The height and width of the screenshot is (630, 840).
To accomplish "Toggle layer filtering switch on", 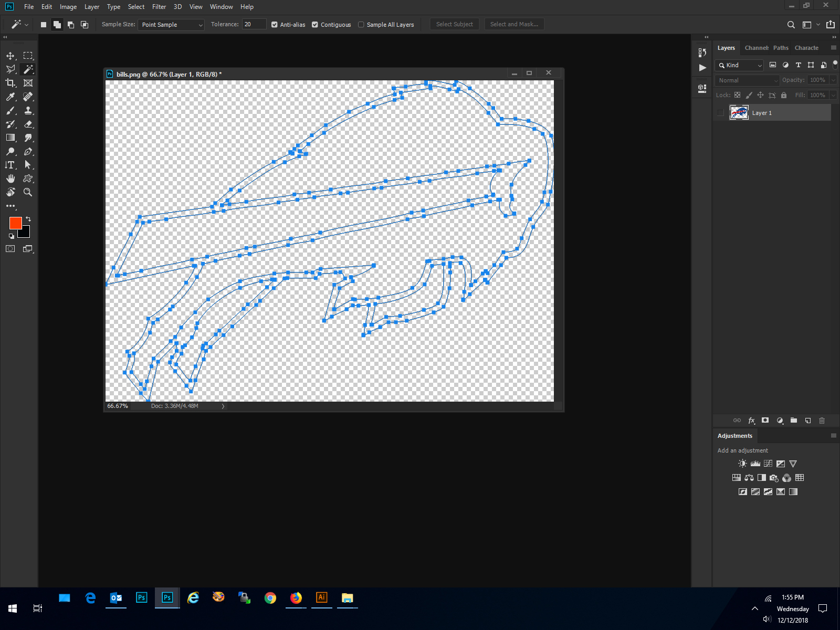I will 835,65.
